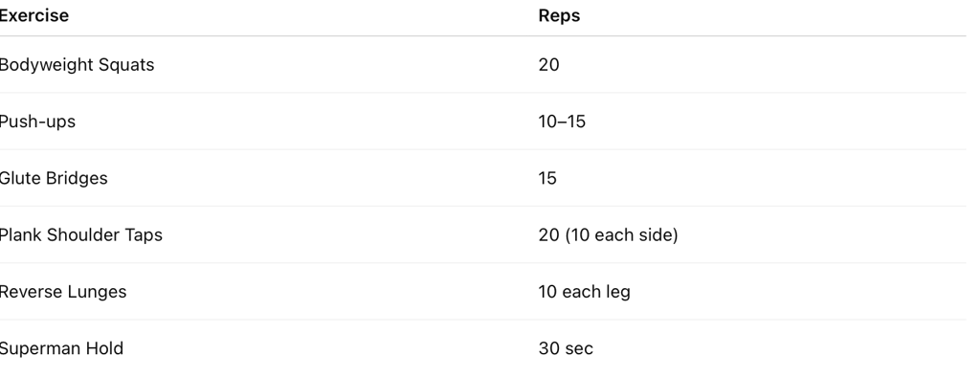Select the Plank Shoulder Taps cell
The image size is (980, 377).
tap(80, 235)
